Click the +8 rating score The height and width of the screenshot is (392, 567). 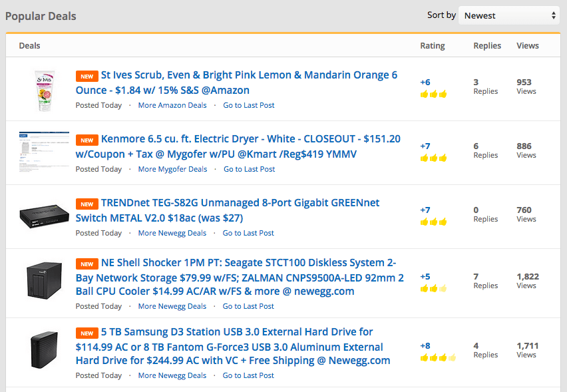click(x=425, y=346)
